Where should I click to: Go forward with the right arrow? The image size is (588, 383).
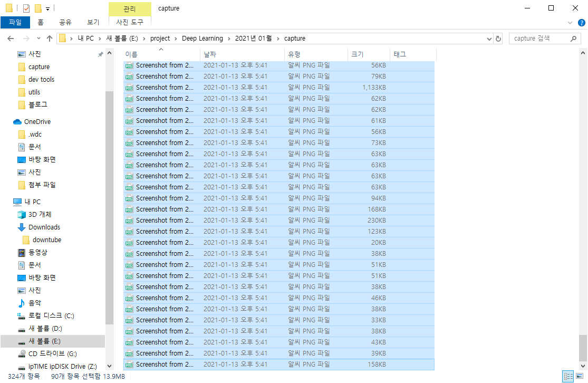click(26, 39)
